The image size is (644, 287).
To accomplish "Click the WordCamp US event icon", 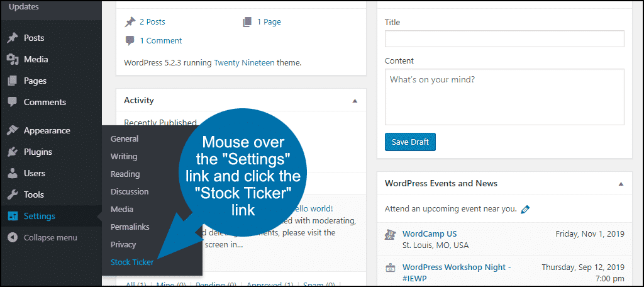I will tap(390, 234).
